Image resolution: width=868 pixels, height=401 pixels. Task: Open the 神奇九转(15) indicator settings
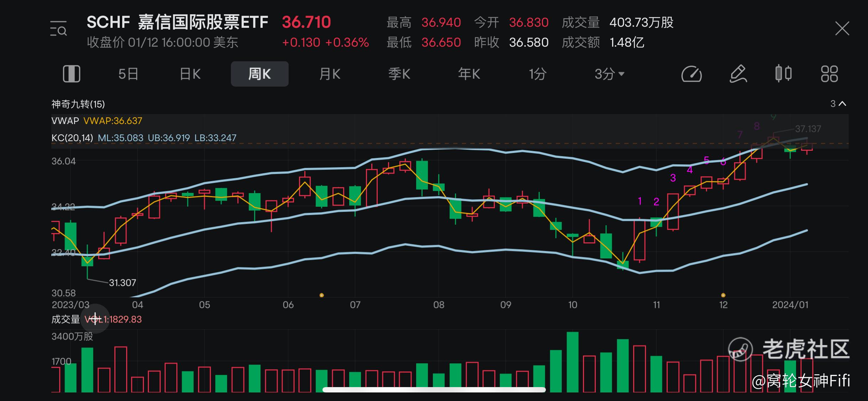coord(78,104)
